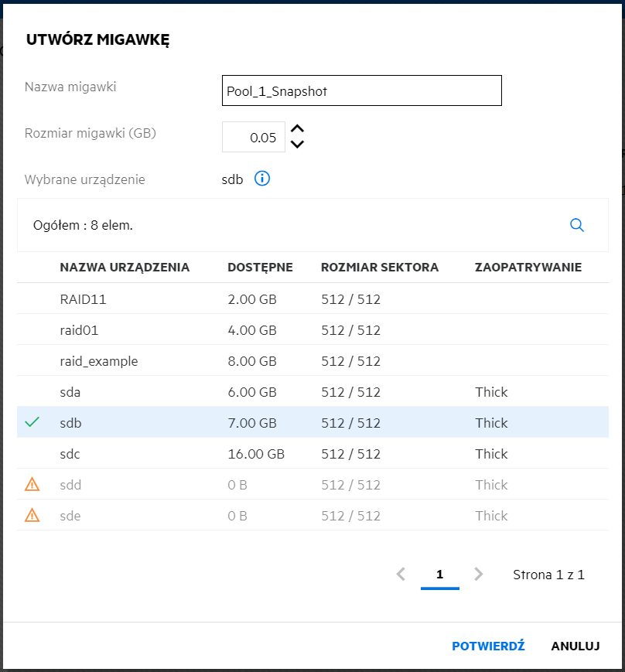Viewport: 625px width, 672px height.
Task: Increase snapshot size with up arrow
Action: point(297,130)
